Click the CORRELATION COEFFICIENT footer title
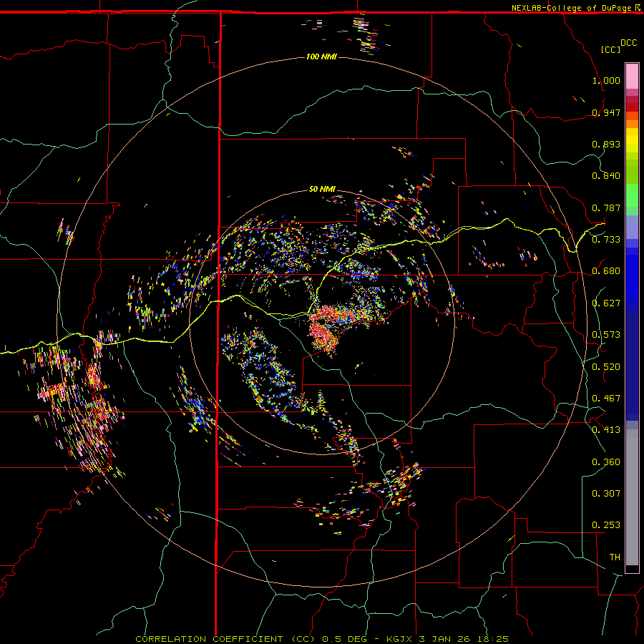Viewport: 644px width, 644px height. click(225, 639)
